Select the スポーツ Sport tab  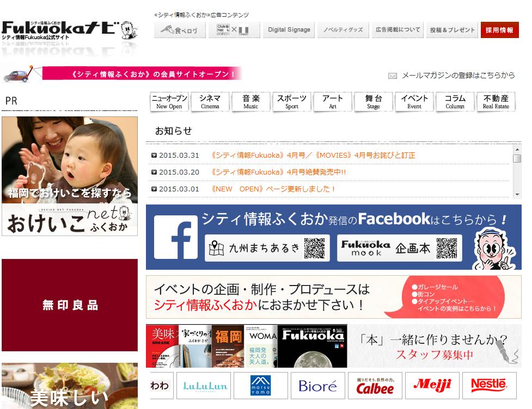292,102
